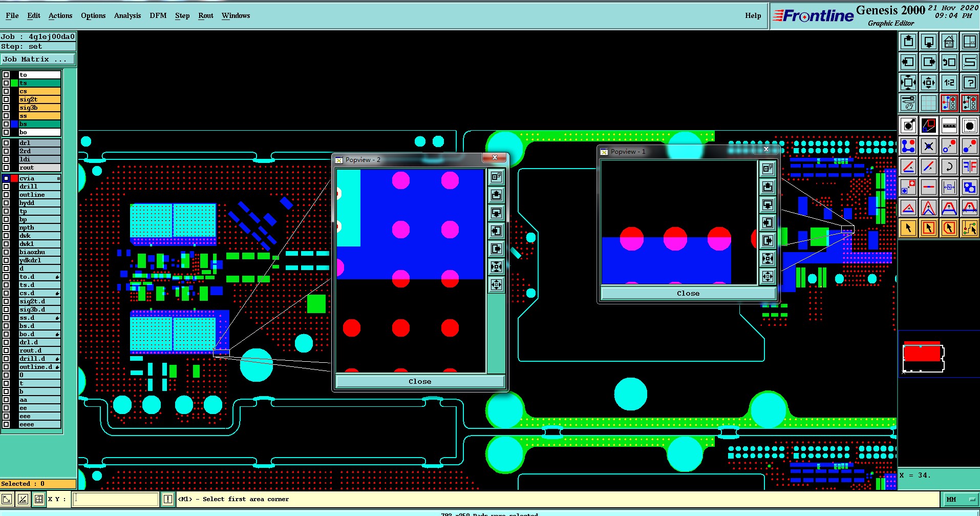Image resolution: width=980 pixels, height=516 pixels.
Task: Click the pan down view icon
Action: [x=929, y=42]
